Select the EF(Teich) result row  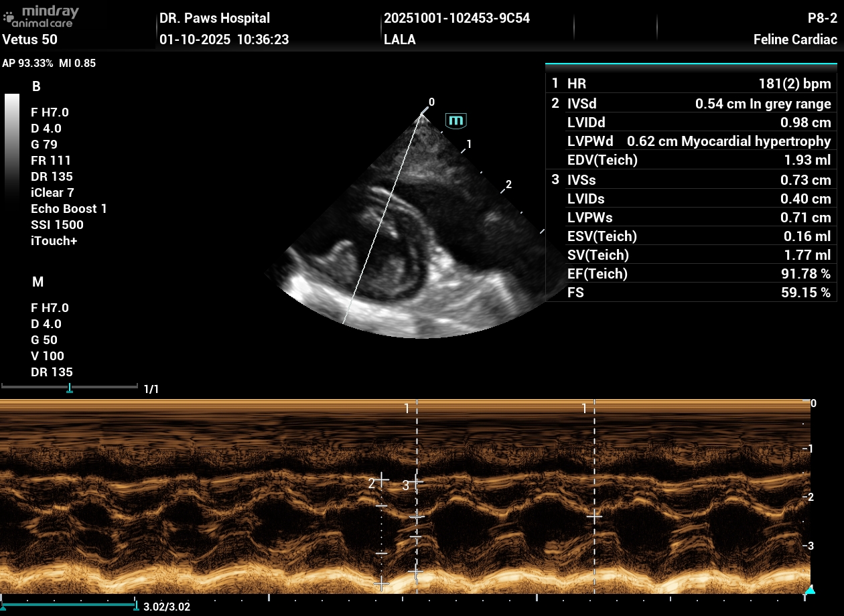tap(691, 274)
